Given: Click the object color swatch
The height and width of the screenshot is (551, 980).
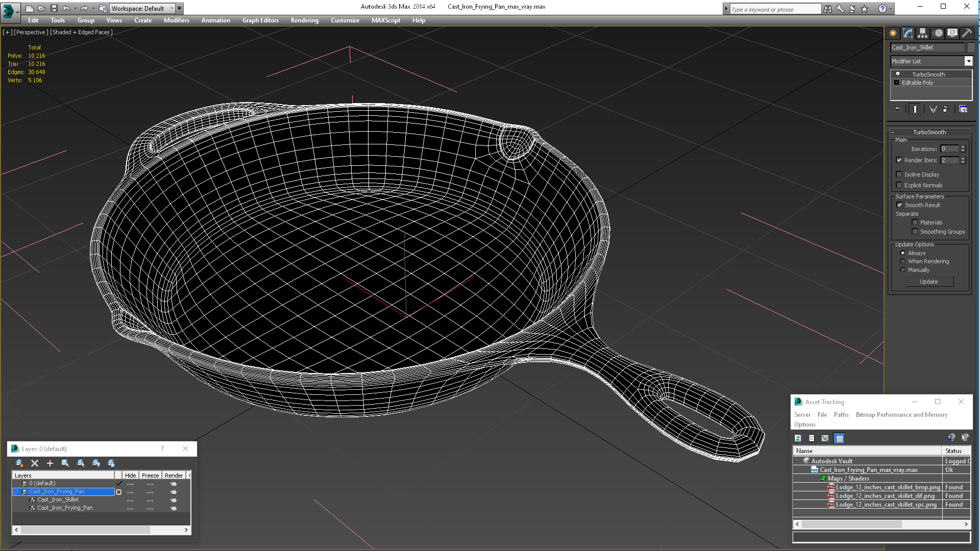Looking at the screenshot, I should click(970, 47).
